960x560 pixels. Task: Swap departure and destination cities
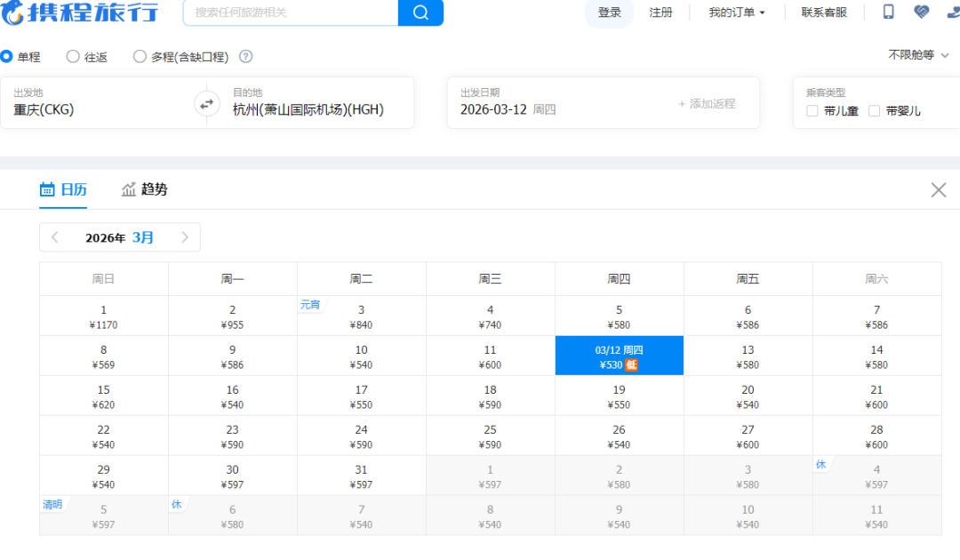207,103
